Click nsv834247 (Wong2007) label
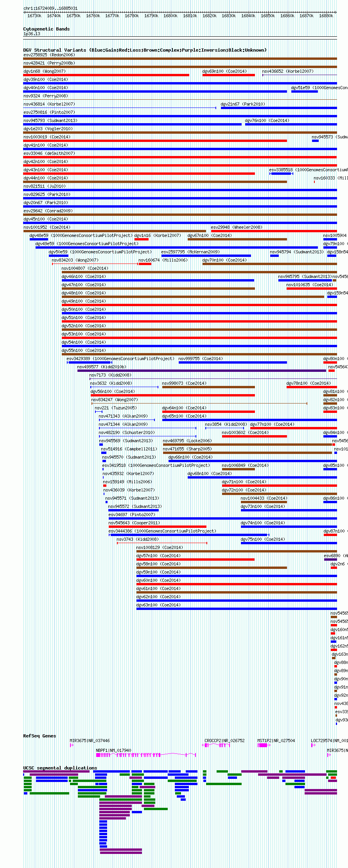 [x=115, y=400]
